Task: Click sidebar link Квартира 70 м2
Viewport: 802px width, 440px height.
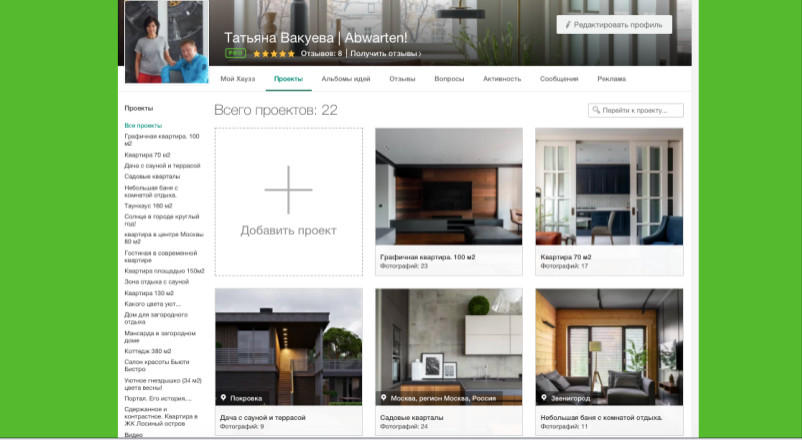Action: pos(147,155)
